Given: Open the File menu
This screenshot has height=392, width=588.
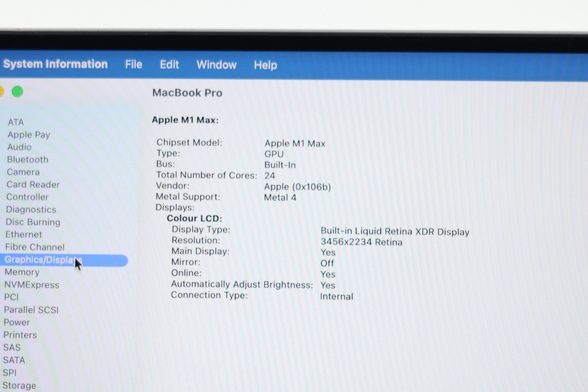Looking at the screenshot, I should [133, 65].
